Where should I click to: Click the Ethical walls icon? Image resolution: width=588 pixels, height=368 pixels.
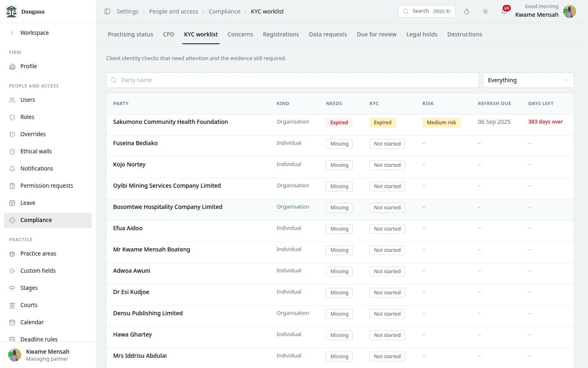click(x=12, y=151)
